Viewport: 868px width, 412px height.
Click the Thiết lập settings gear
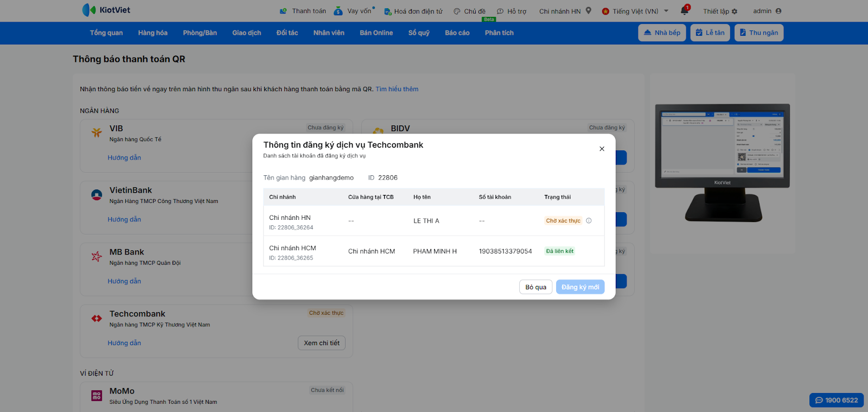(x=735, y=11)
